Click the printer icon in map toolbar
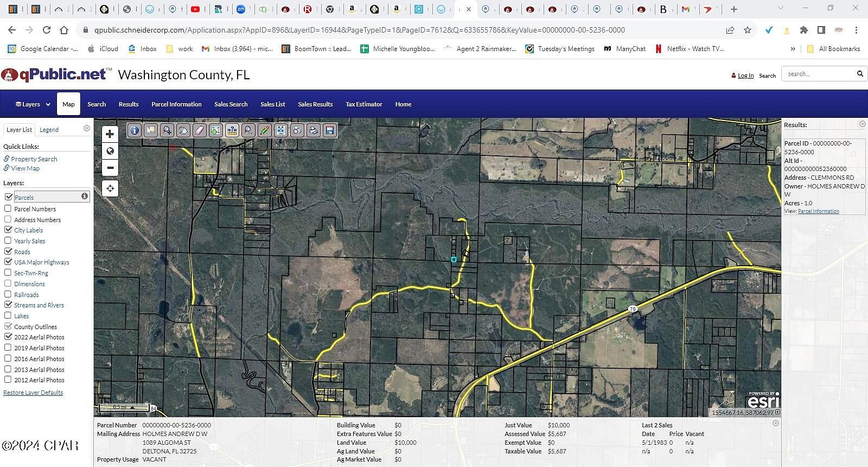 point(314,130)
